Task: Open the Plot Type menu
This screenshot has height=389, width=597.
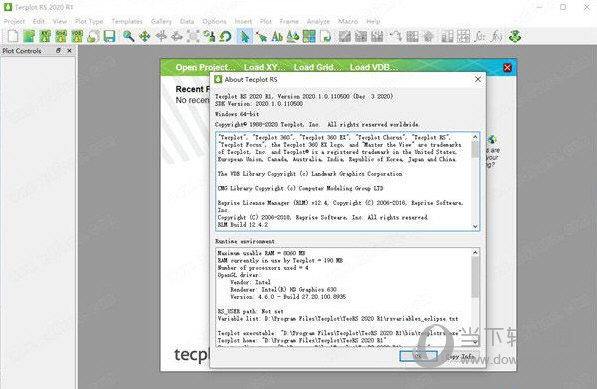Action: coord(89,21)
